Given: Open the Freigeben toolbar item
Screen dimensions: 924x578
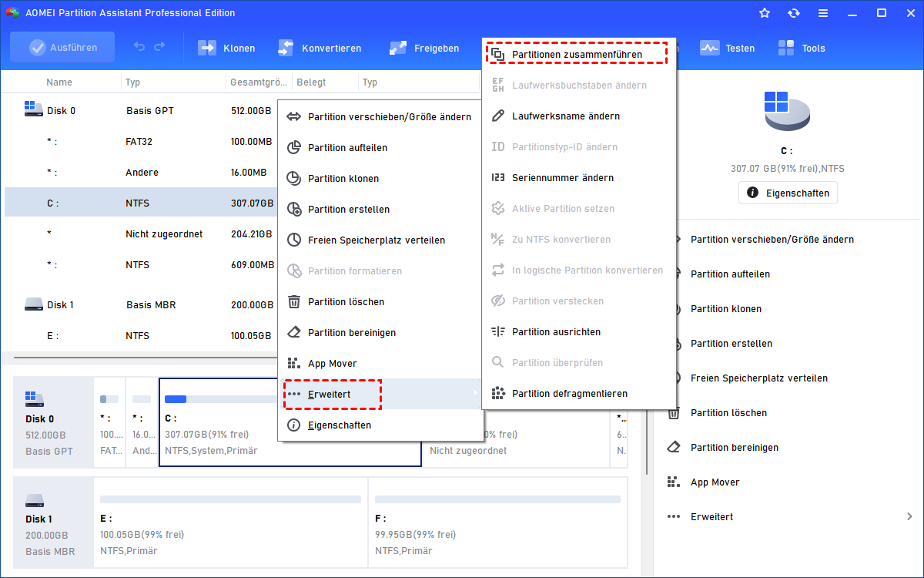Looking at the screenshot, I should [424, 48].
